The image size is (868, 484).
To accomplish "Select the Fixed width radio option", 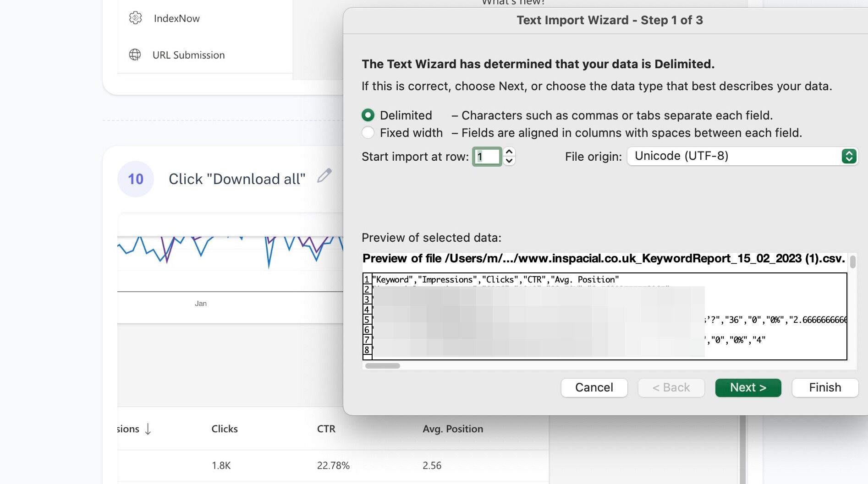I will pos(368,133).
